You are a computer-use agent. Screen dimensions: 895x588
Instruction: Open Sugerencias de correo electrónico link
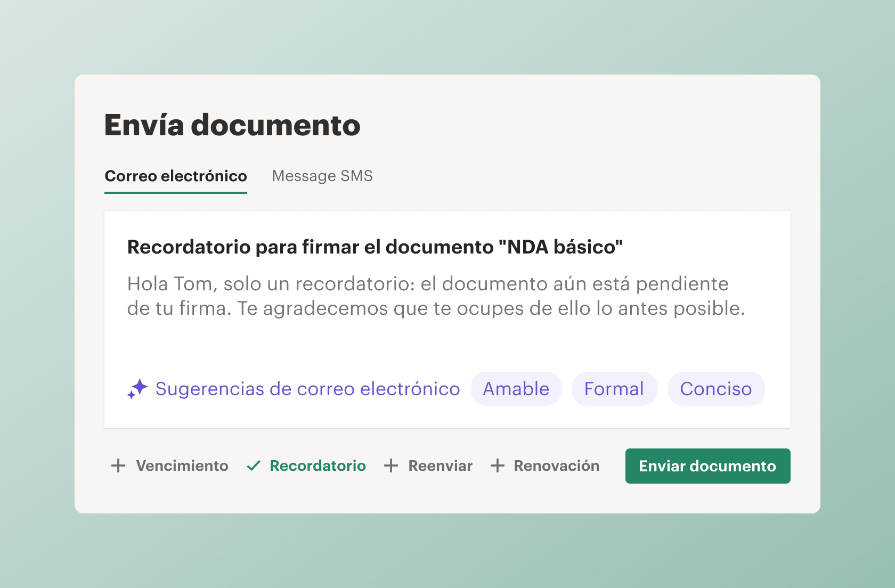click(x=307, y=389)
